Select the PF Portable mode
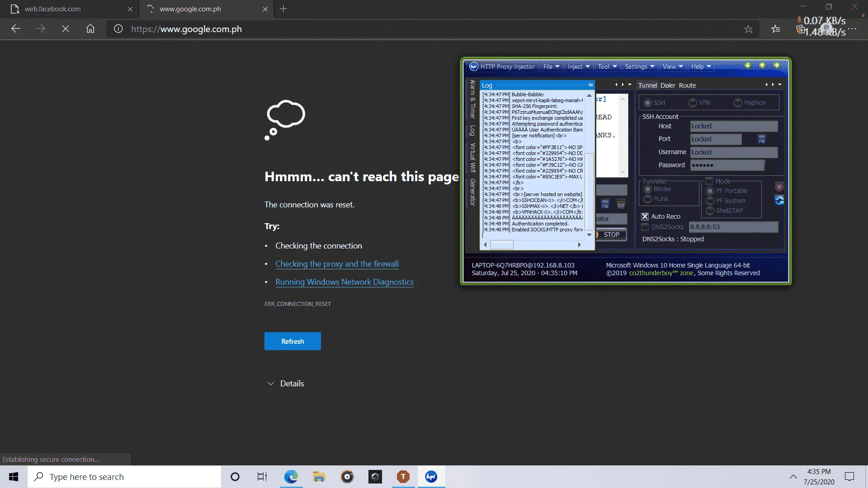Image resolution: width=868 pixels, height=488 pixels. point(710,191)
